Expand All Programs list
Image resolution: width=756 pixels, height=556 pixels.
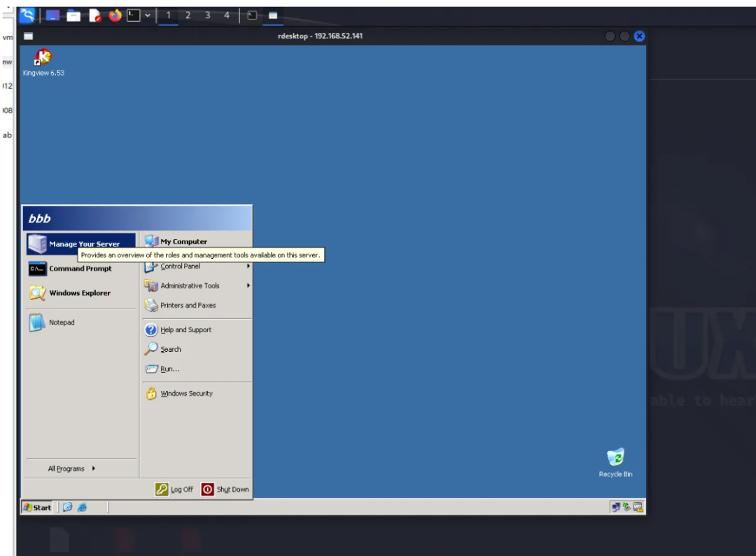[x=71, y=469]
